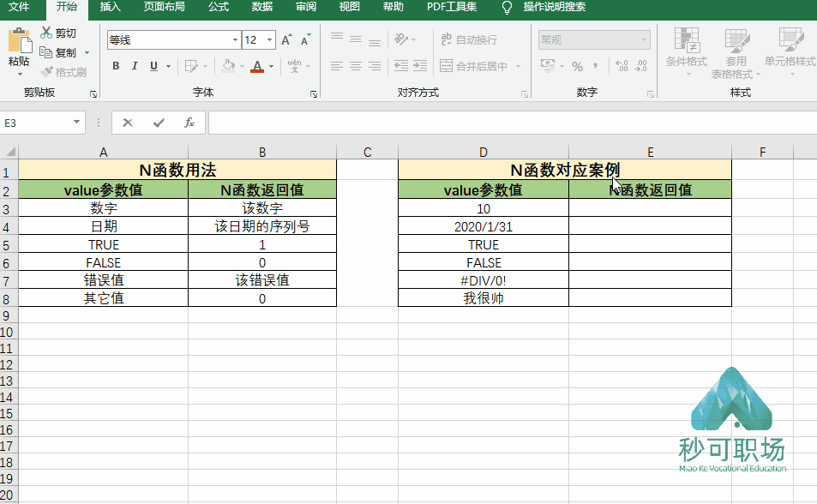Align text left
This screenshot has width=817, height=504.
click(x=337, y=66)
